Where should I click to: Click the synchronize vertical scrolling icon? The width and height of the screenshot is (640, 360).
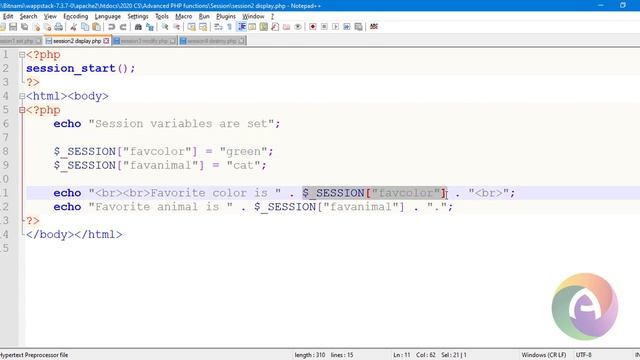tap(191, 27)
